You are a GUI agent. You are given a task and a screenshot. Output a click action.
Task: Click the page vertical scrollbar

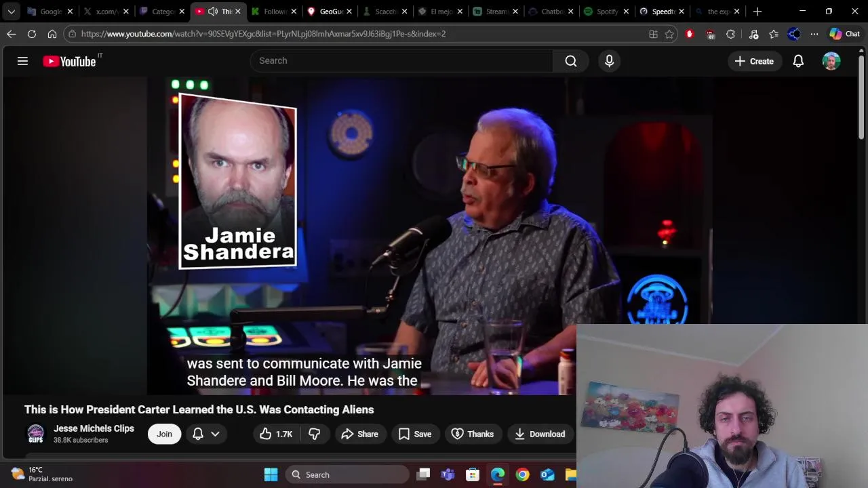(x=861, y=98)
